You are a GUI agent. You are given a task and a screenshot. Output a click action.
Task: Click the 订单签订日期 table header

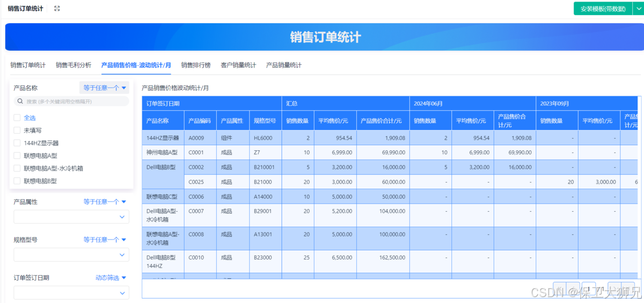coord(212,103)
